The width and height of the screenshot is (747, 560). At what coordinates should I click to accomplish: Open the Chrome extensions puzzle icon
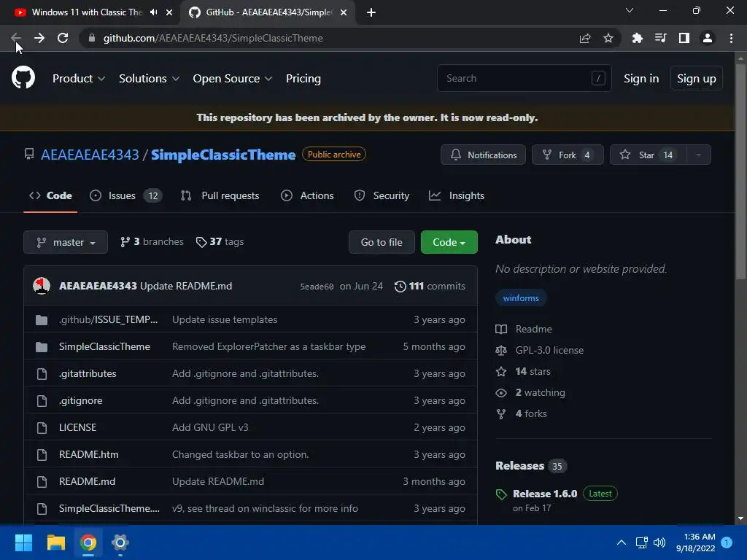click(637, 38)
